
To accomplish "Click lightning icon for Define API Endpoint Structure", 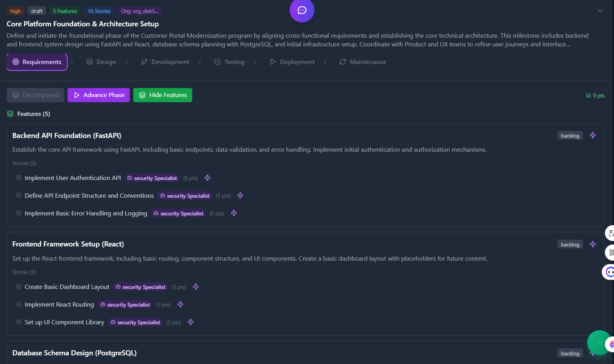I will click(240, 196).
